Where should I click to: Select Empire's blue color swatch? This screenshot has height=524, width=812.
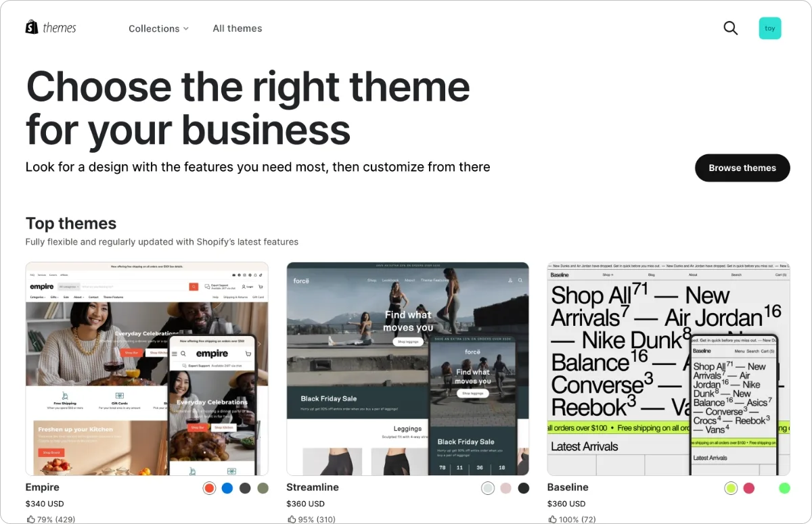coord(227,488)
